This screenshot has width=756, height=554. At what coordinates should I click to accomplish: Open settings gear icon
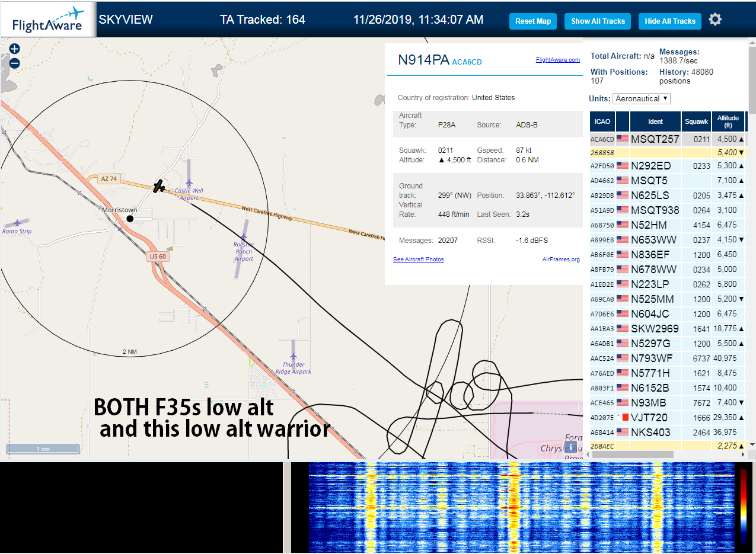click(715, 20)
